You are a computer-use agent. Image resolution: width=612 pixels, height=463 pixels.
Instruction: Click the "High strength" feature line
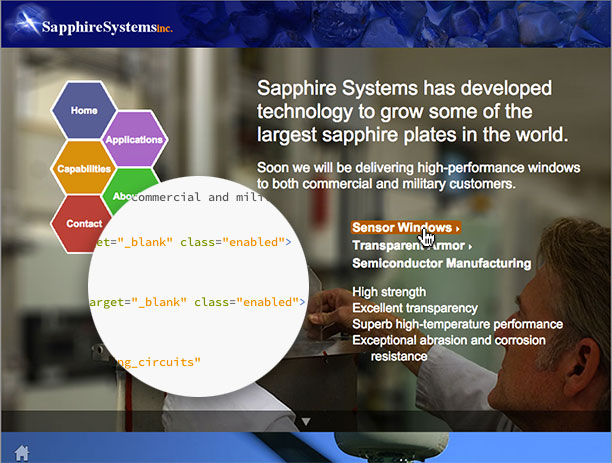[x=390, y=292]
